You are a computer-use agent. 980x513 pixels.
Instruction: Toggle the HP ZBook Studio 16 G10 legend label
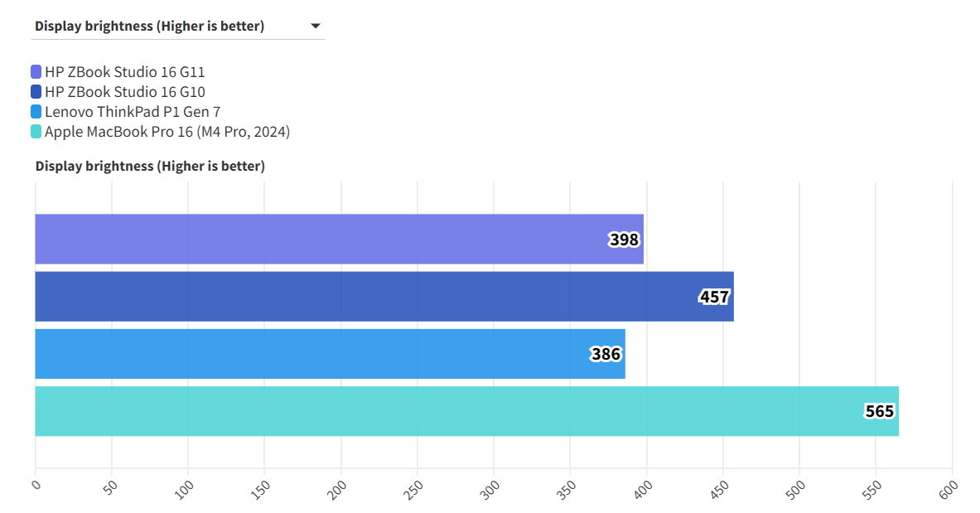coord(125,92)
